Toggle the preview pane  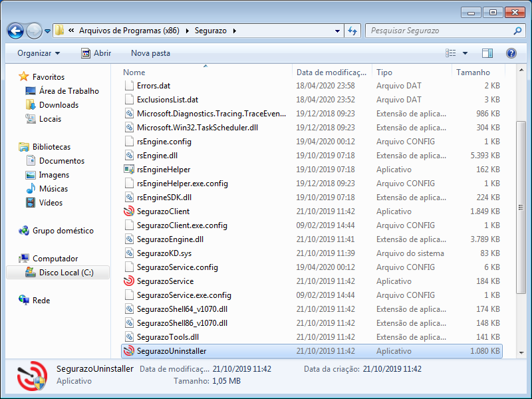(x=487, y=53)
